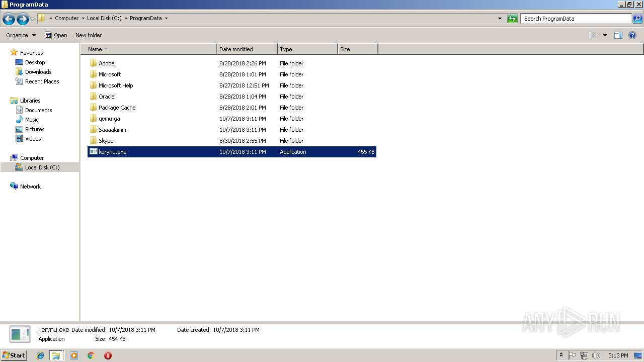
Task: Select the Adobe folder icon
Action: pos(93,63)
